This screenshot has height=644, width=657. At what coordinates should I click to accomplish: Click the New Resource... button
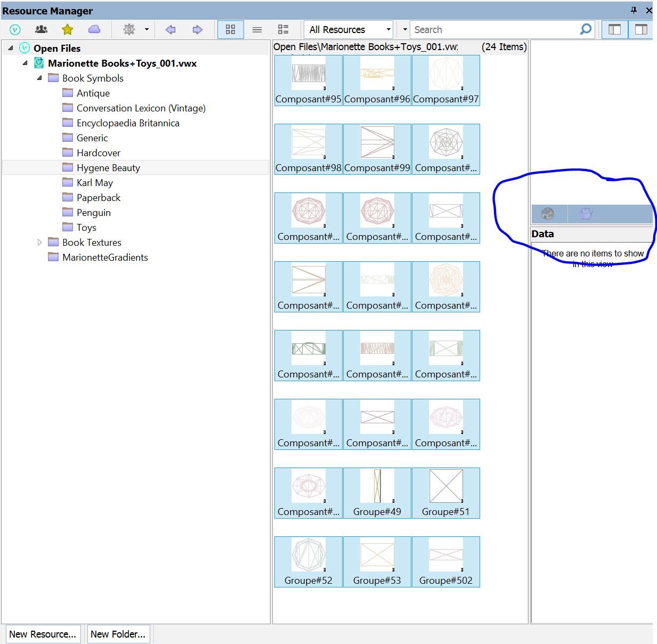tap(43, 634)
